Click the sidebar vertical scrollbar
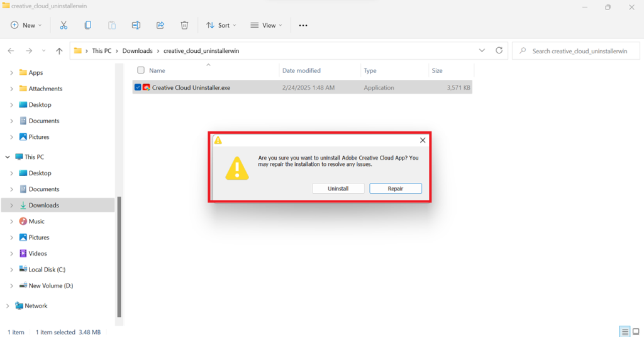The image size is (644, 337). 119,257
